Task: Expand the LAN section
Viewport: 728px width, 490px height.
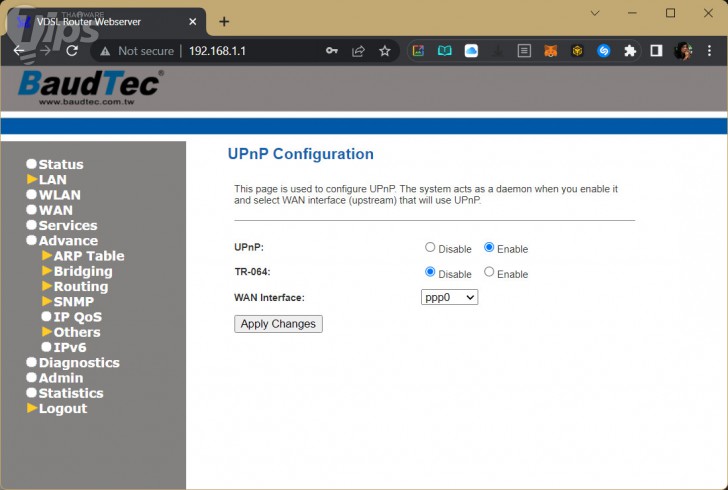Action: click(x=52, y=180)
